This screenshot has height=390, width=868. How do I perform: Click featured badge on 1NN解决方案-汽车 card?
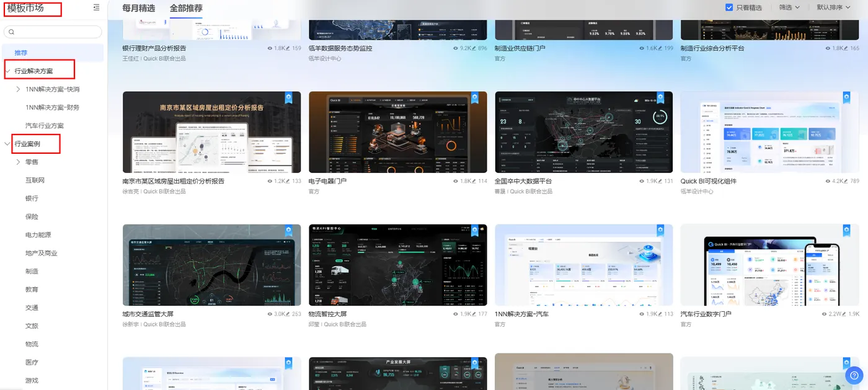(x=661, y=230)
